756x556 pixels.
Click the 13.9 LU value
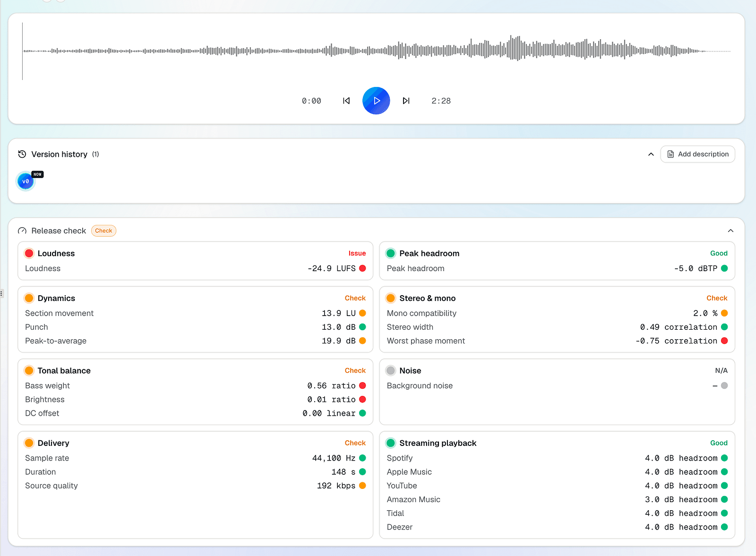pyautogui.click(x=339, y=313)
